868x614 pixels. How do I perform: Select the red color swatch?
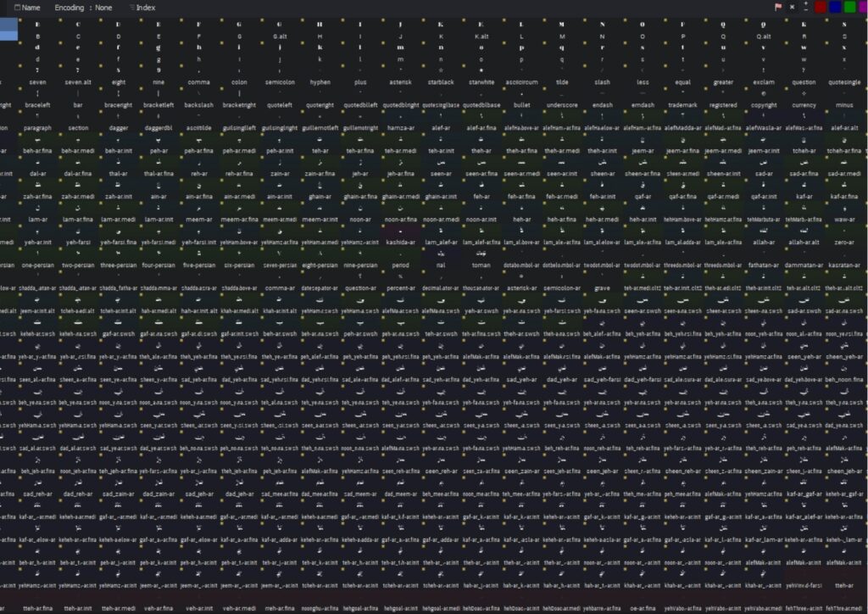click(820, 7)
